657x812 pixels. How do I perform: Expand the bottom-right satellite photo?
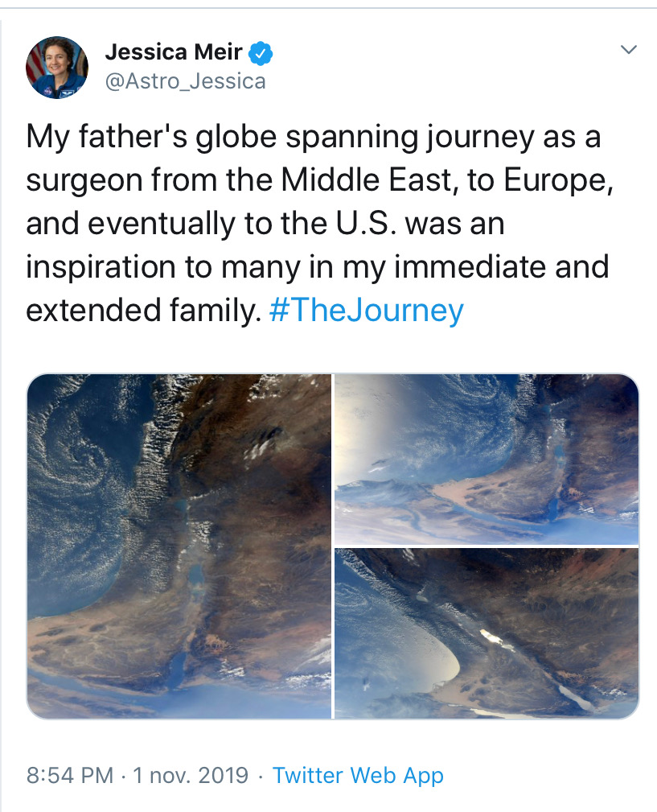(487, 633)
